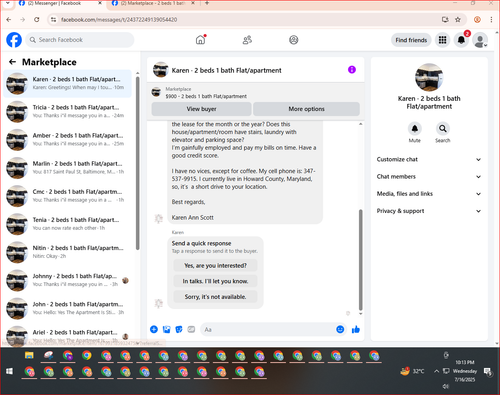Click the chat message area scrollbar
500x395 pixels.
[360, 260]
